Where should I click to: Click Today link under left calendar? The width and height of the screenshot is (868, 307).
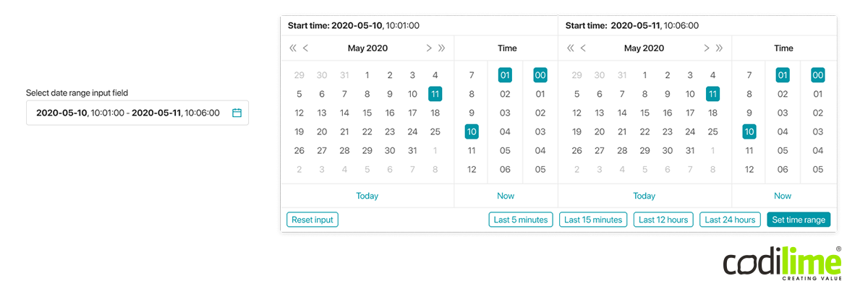point(367,196)
